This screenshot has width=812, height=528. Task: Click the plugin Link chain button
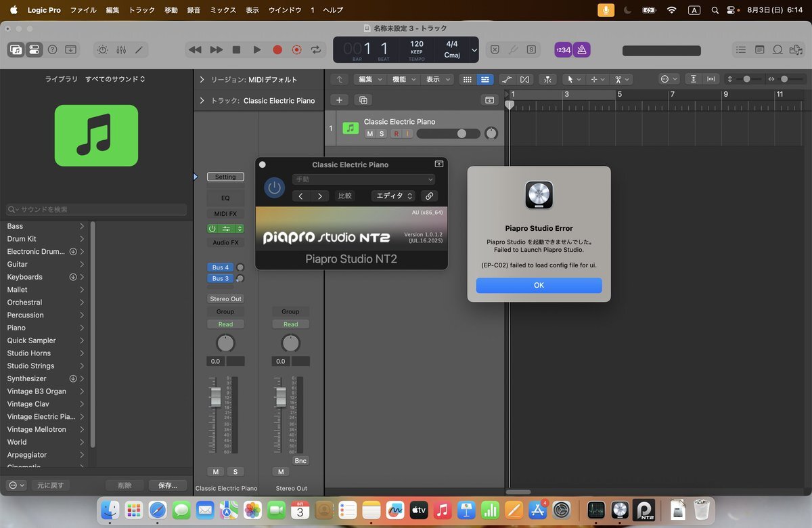[x=429, y=196]
